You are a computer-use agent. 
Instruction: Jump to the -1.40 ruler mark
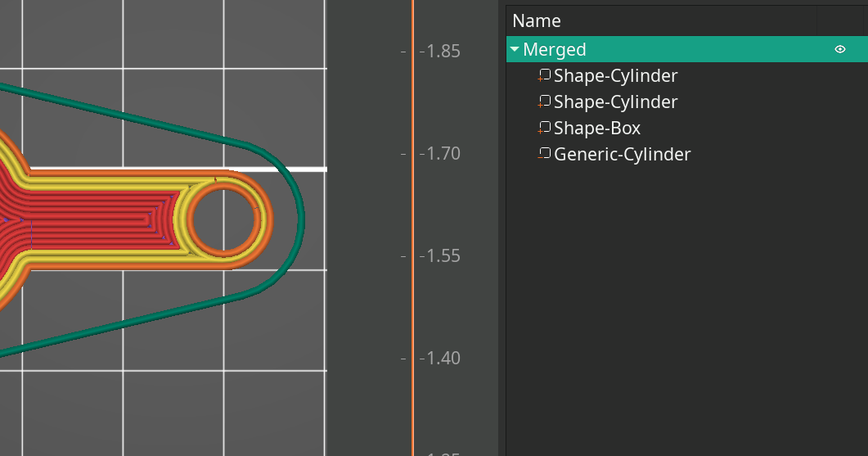440,359
